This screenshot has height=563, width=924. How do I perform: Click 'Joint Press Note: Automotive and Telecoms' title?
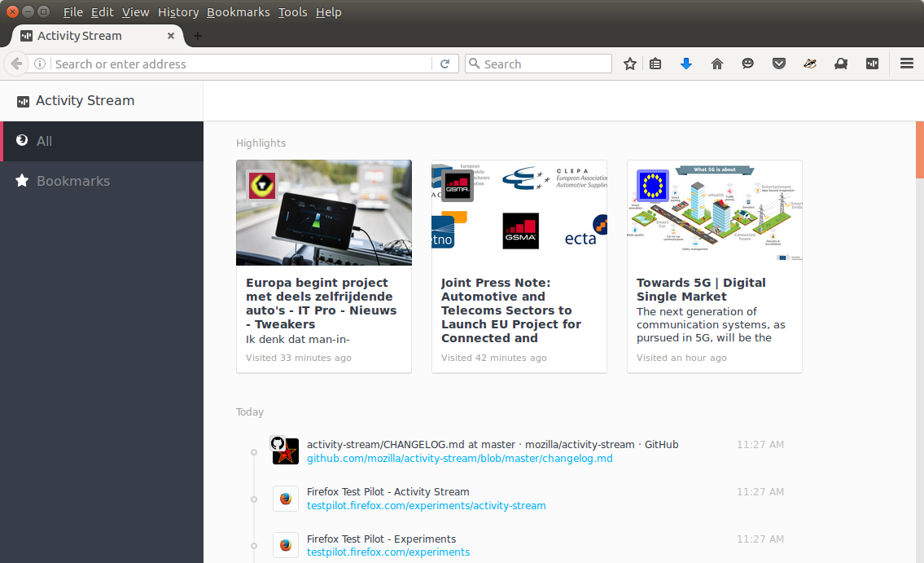511,310
